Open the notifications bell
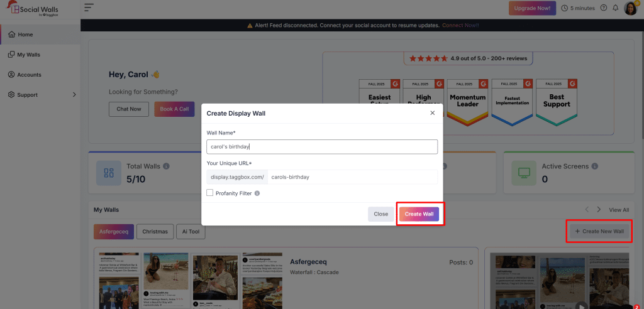Screen dimensions: 644x309 tap(615, 8)
